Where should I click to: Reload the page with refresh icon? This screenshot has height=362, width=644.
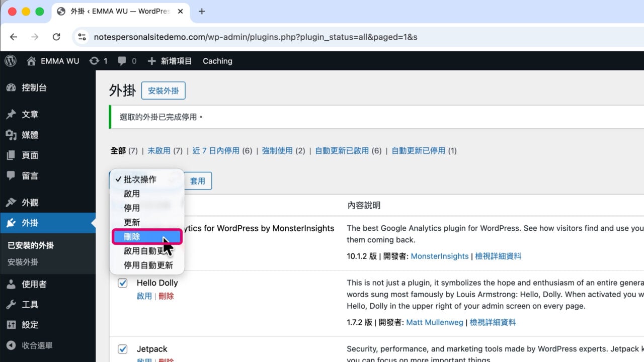click(56, 37)
